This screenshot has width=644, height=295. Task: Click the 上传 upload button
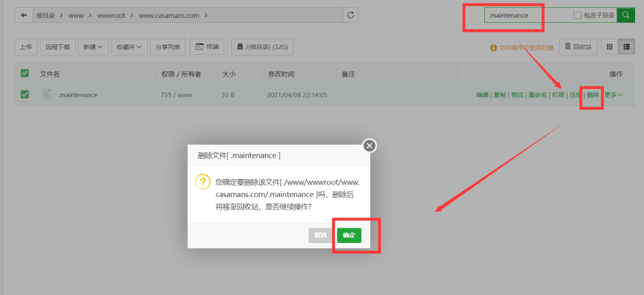(26, 47)
